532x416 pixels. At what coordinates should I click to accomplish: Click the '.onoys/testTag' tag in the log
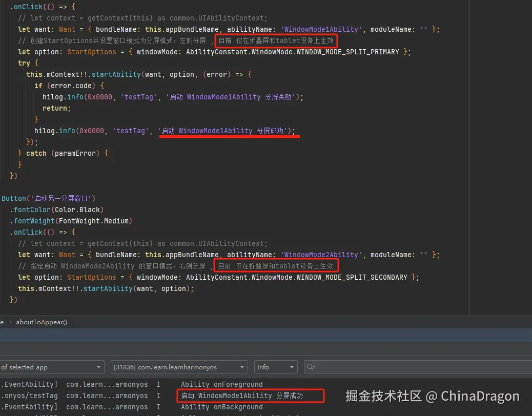point(30,396)
